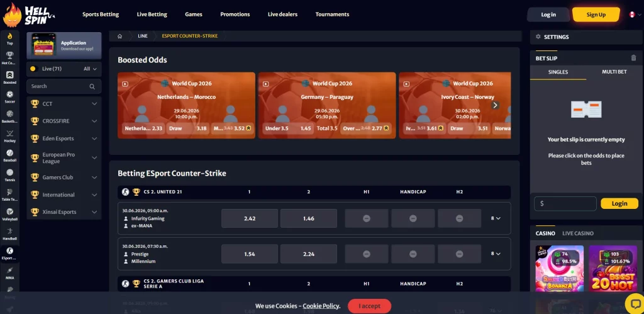The width and height of the screenshot is (644, 314).
Task: Open Sports Betting menu
Action: 101,14
